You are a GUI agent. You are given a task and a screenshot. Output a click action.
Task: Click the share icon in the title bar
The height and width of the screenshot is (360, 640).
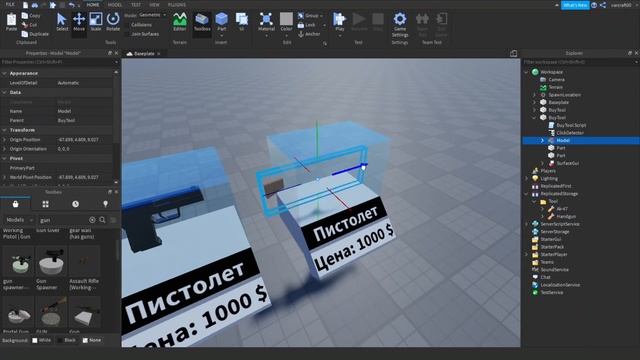[603, 5]
